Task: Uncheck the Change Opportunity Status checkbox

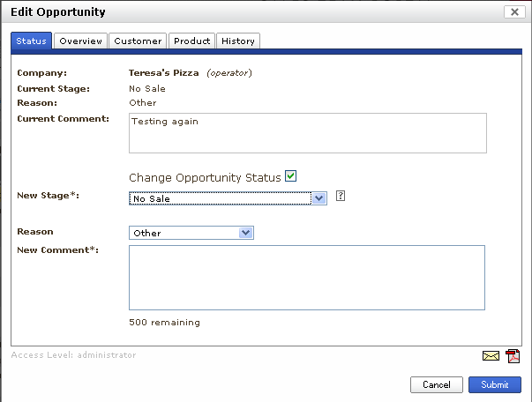Action: coord(291,176)
